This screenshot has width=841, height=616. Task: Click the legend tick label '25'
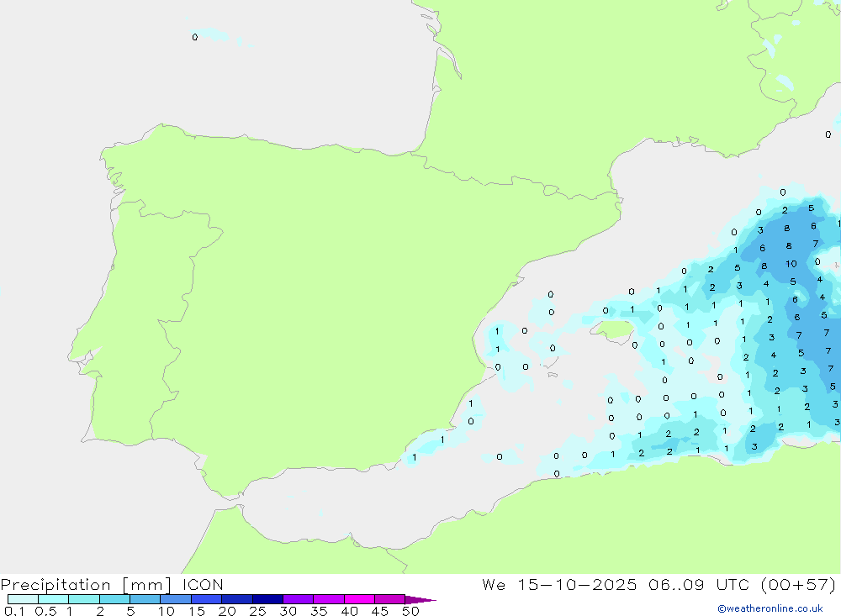(257, 611)
